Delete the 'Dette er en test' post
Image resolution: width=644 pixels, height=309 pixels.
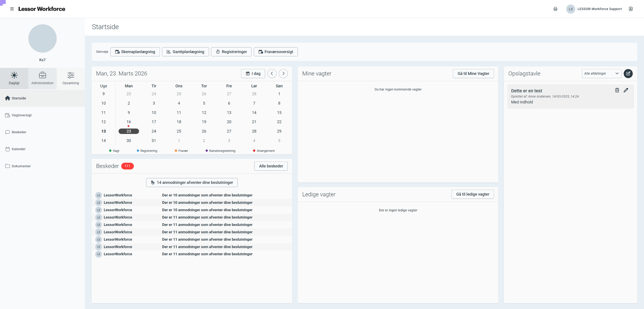pos(617,90)
